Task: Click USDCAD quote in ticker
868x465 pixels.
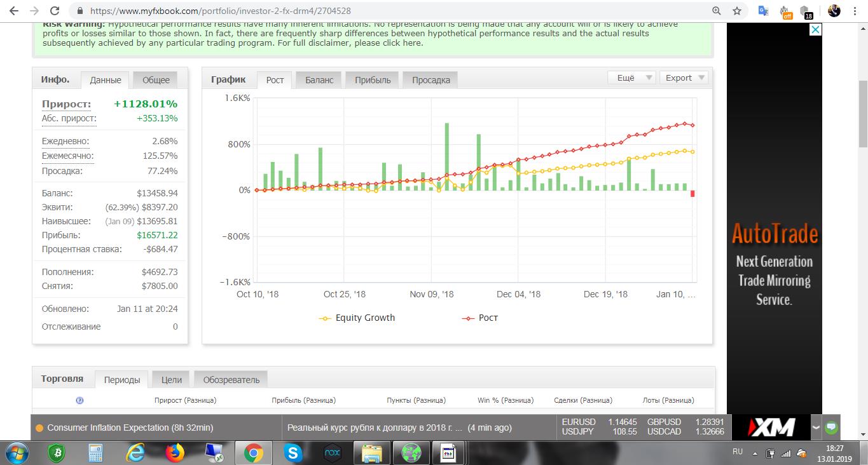Action: coord(685,431)
